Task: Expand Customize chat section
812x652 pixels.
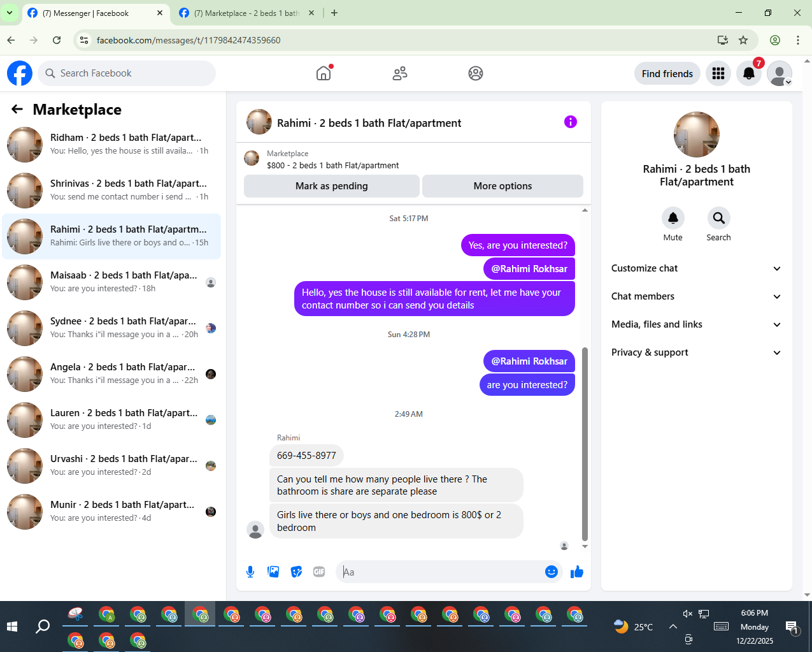Action: (697, 268)
